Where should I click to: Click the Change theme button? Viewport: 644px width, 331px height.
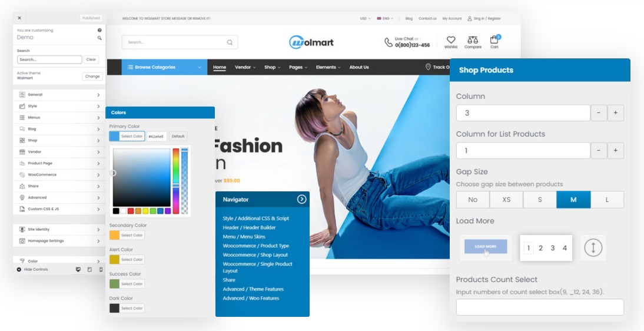[x=92, y=77]
